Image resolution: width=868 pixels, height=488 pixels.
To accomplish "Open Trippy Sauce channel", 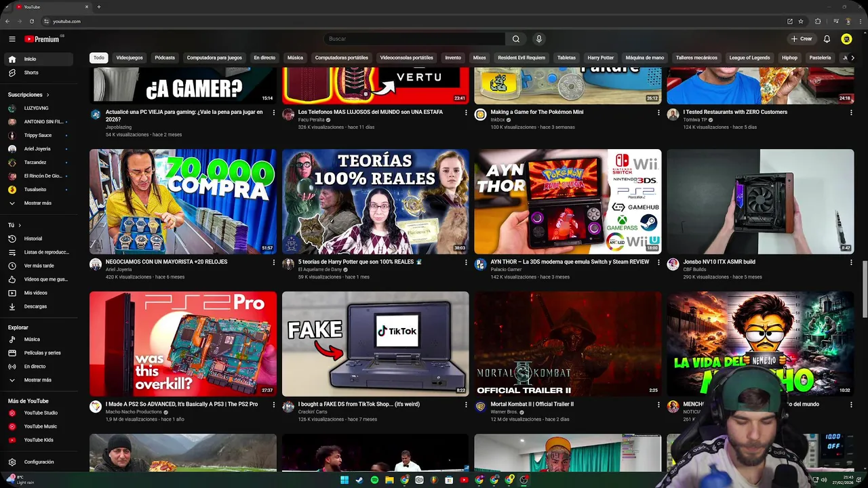I will pyautogui.click(x=39, y=136).
